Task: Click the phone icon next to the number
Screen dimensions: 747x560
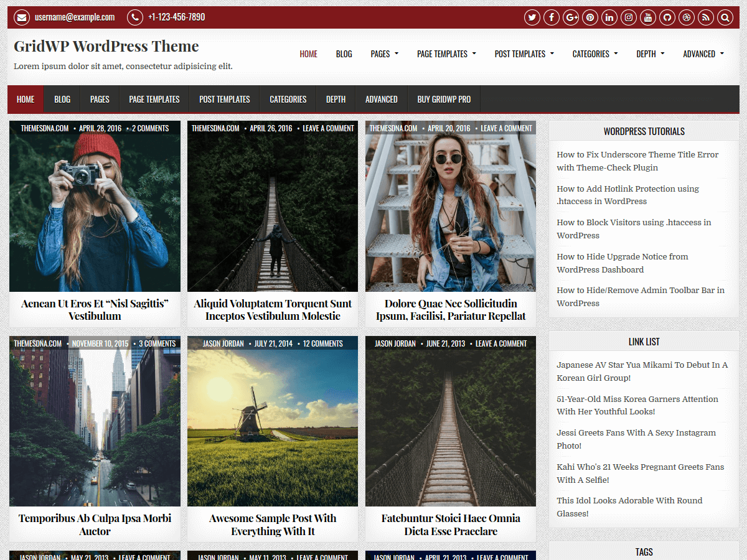Action: click(x=134, y=17)
